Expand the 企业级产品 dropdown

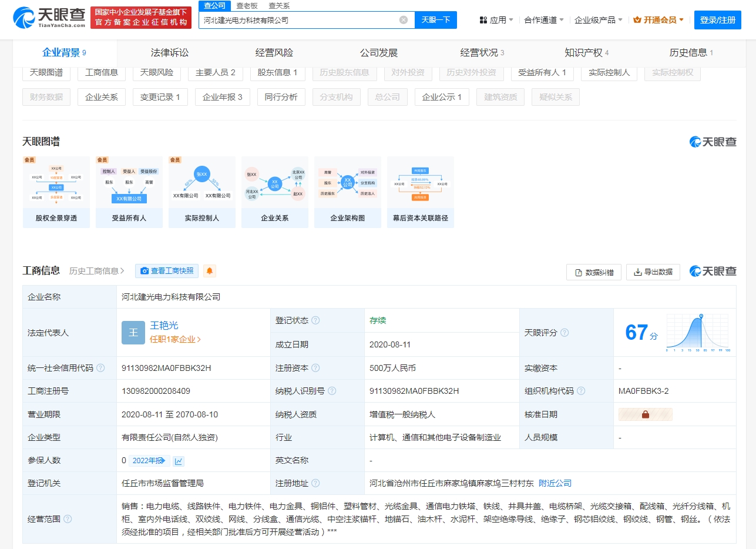(x=599, y=20)
